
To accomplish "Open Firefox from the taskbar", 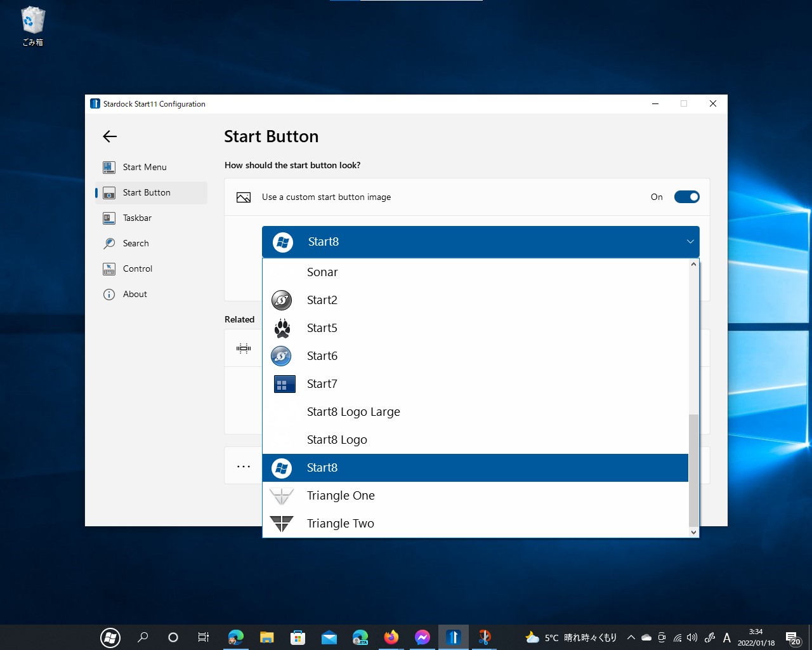I will [391, 637].
